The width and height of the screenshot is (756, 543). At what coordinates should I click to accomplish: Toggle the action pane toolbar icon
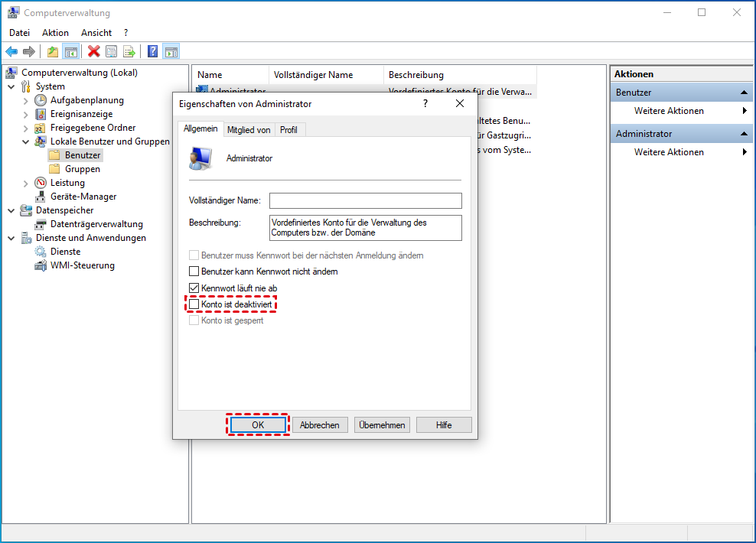click(171, 51)
